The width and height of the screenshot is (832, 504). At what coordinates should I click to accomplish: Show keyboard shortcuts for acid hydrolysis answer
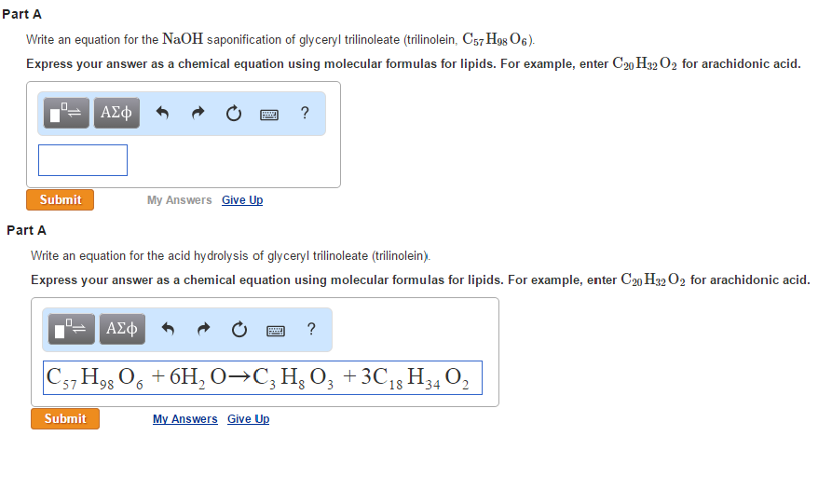275,329
